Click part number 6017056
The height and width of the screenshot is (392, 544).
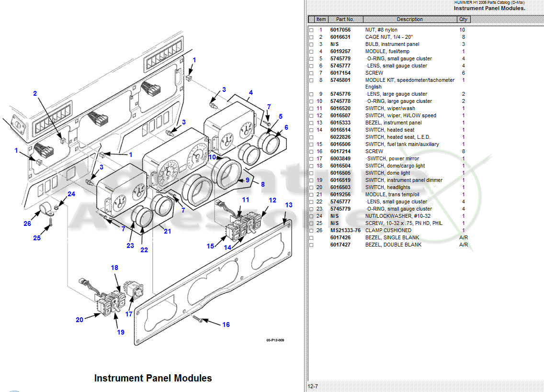coord(340,30)
